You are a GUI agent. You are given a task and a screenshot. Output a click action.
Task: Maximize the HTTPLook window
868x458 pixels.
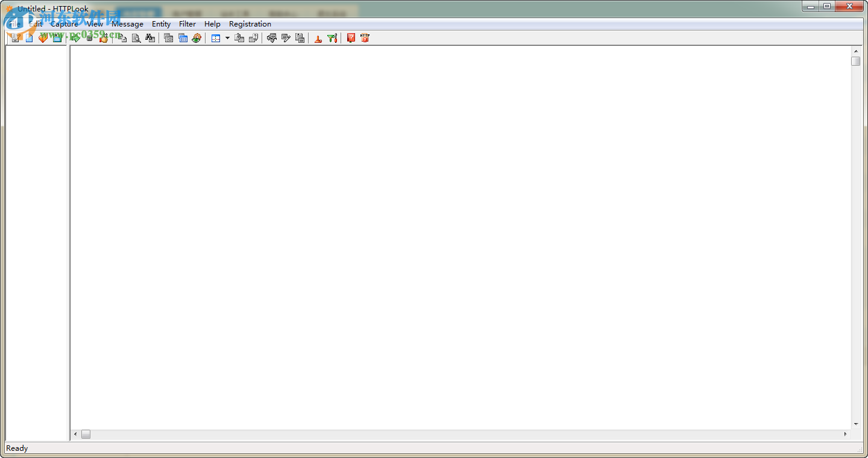click(x=827, y=7)
